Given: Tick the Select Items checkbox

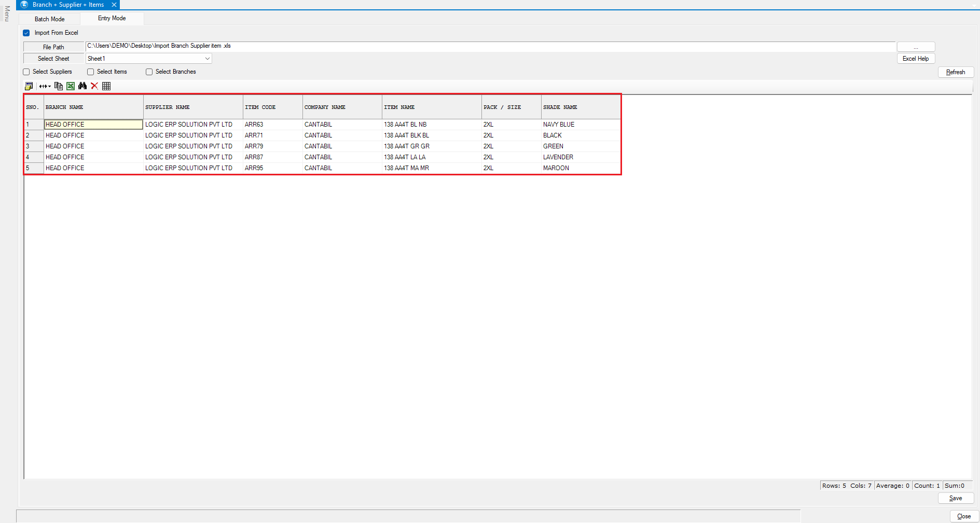Looking at the screenshot, I should (x=91, y=72).
